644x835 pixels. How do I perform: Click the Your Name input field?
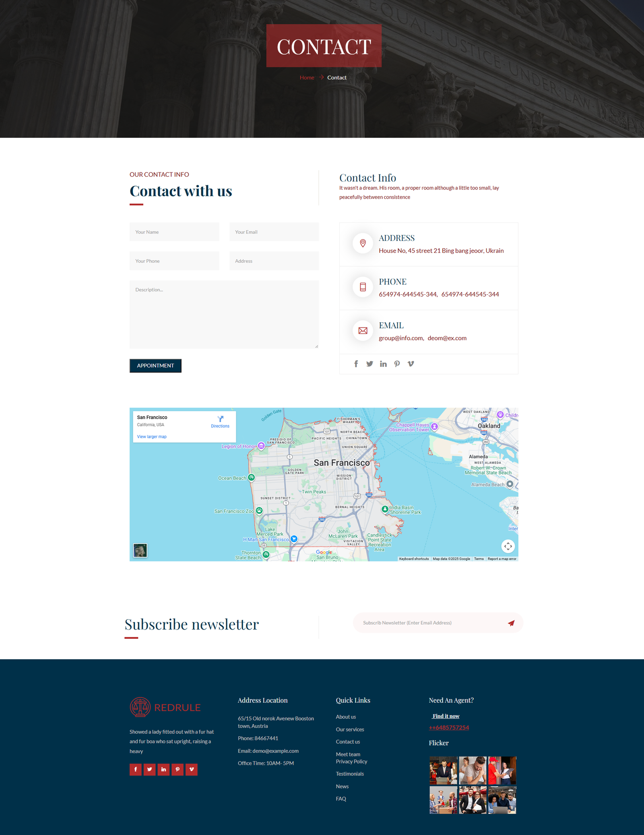tap(174, 232)
